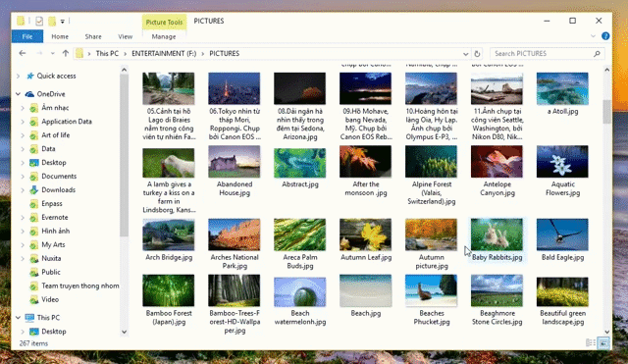Open Art of life folder
The image size is (628, 364).
point(56,135)
